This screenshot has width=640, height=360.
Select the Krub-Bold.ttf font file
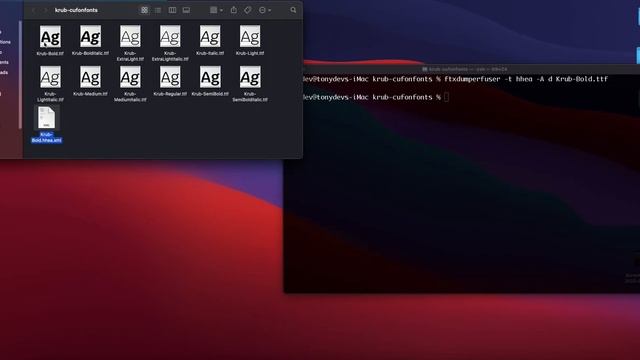coord(50,37)
